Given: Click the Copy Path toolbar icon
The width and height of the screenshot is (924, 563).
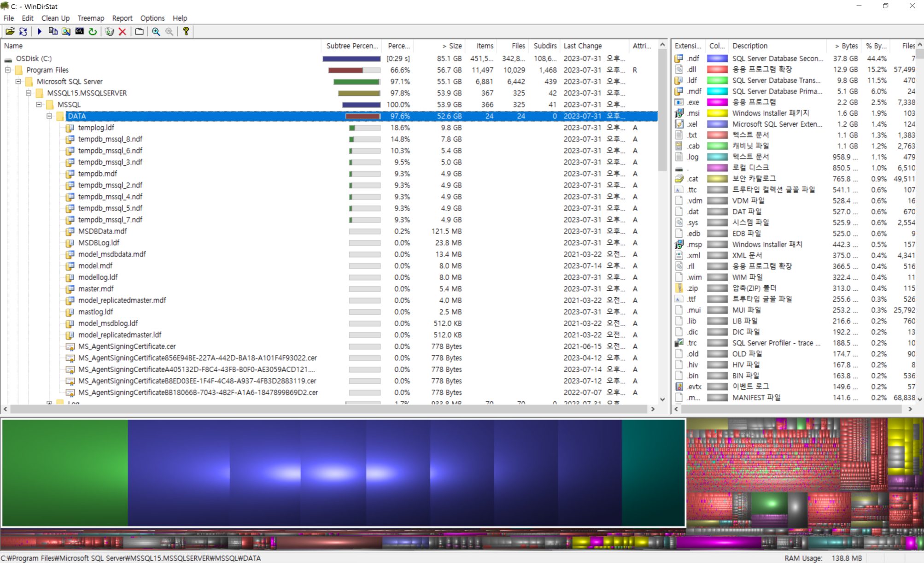Looking at the screenshot, I should click(x=53, y=31).
